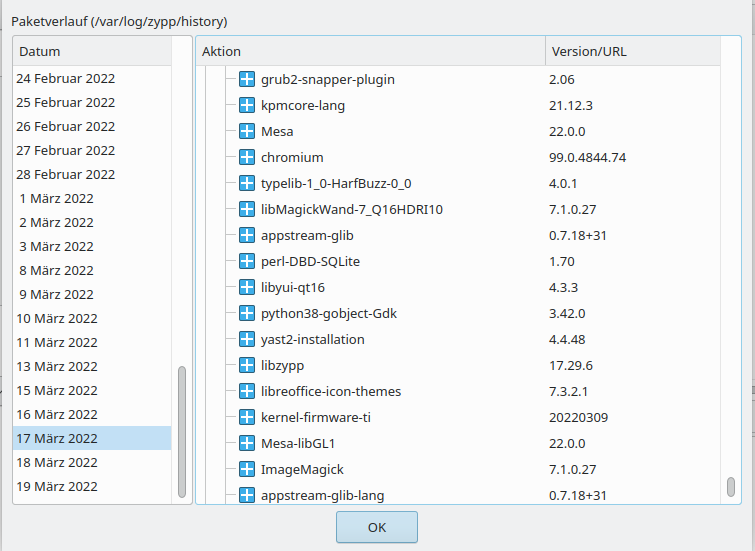Screen dimensions: 755x551
Task: Click the install icon beside libzypp
Action: tap(247, 365)
